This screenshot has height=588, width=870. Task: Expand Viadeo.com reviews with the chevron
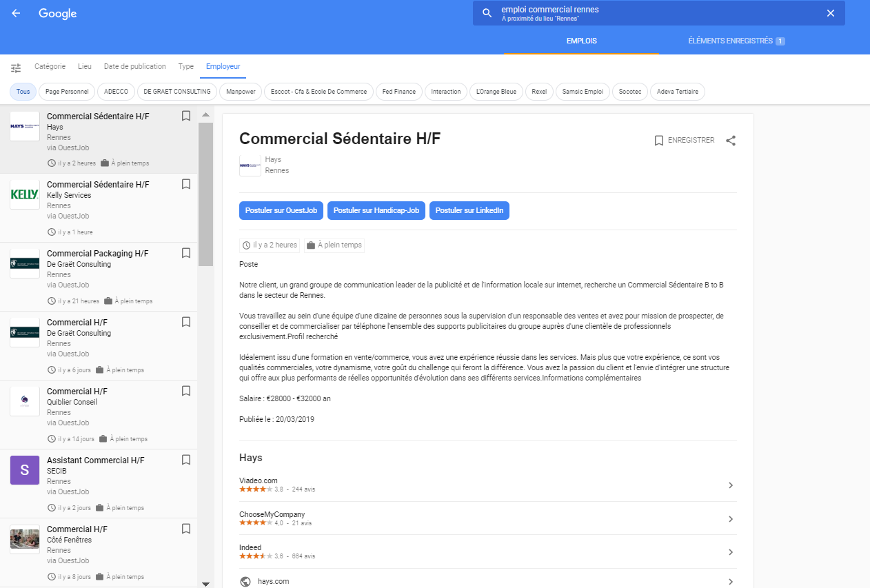tap(730, 485)
